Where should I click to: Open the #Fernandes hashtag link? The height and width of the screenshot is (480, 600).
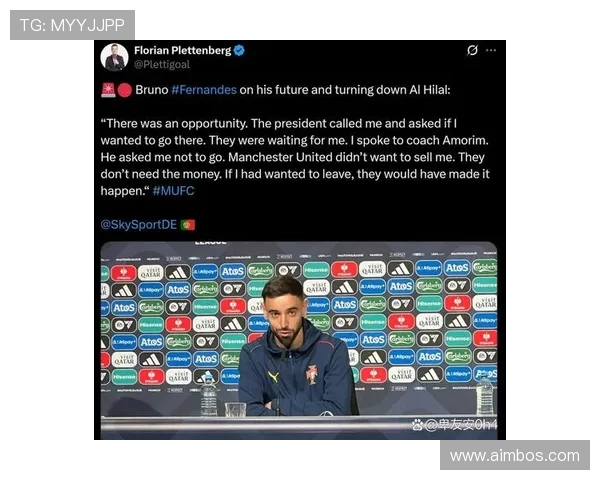tap(204, 90)
